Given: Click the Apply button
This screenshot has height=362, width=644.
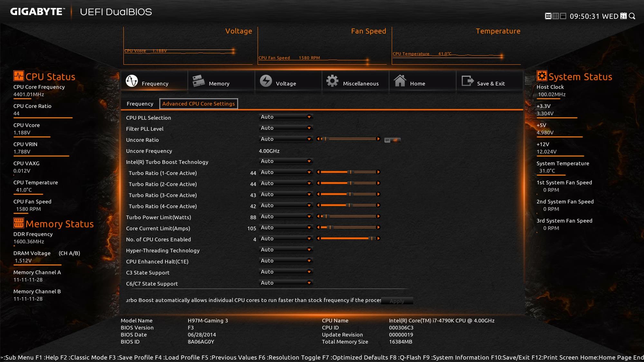Looking at the screenshot, I should 397,301.
